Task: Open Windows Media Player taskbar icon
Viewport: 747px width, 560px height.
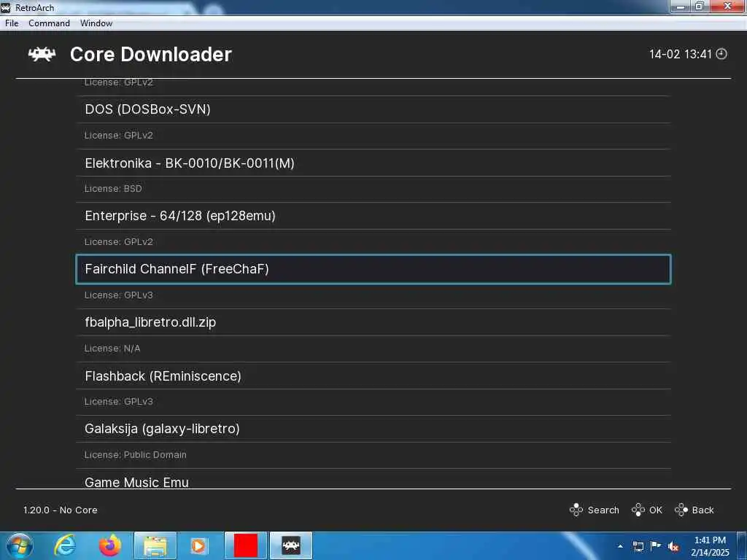Action: click(198, 545)
